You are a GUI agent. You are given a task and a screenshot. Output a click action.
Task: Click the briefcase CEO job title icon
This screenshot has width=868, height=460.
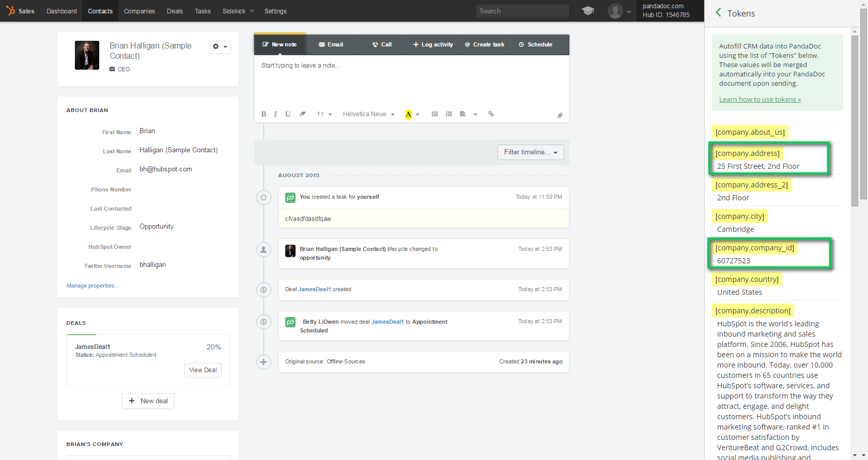click(112, 69)
